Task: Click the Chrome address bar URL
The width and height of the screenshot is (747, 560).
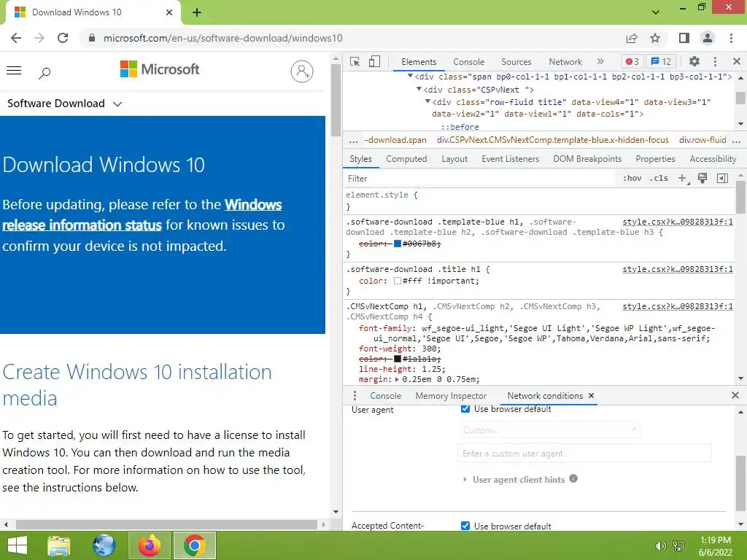Action: (223, 38)
